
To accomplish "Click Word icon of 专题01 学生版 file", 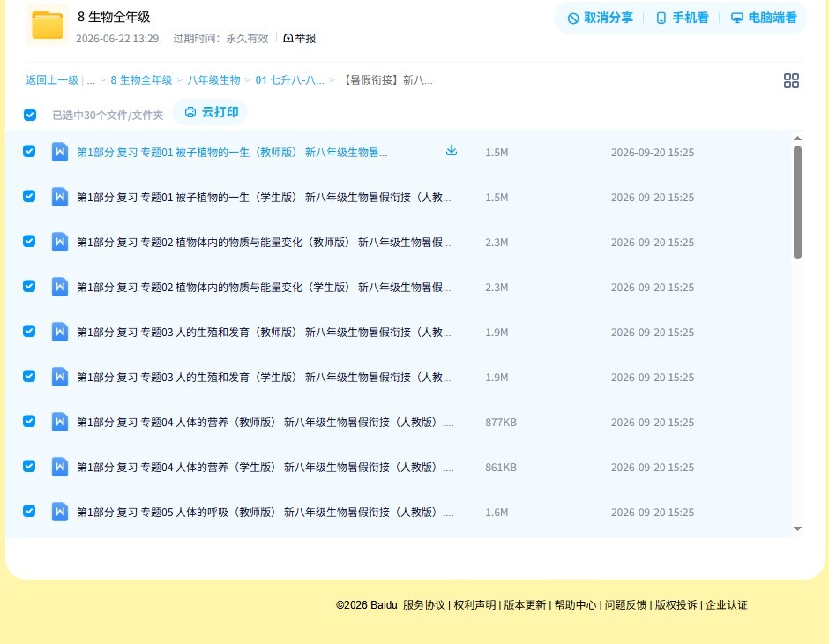I will click(x=60, y=197).
